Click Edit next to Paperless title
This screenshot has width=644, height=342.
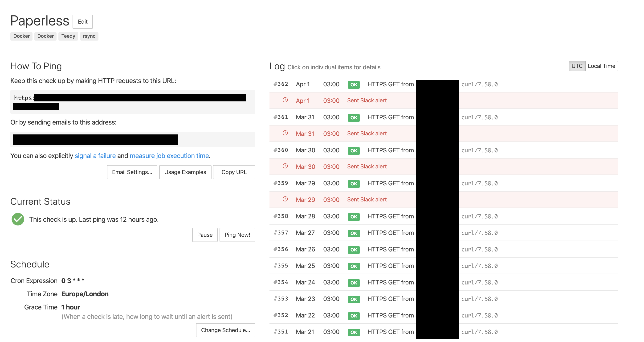[82, 22]
